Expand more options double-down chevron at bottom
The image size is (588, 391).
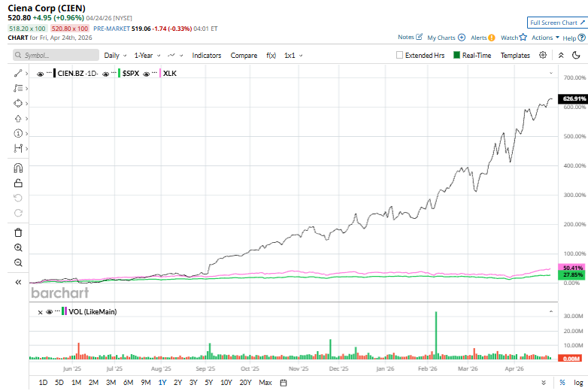click(x=544, y=383)
